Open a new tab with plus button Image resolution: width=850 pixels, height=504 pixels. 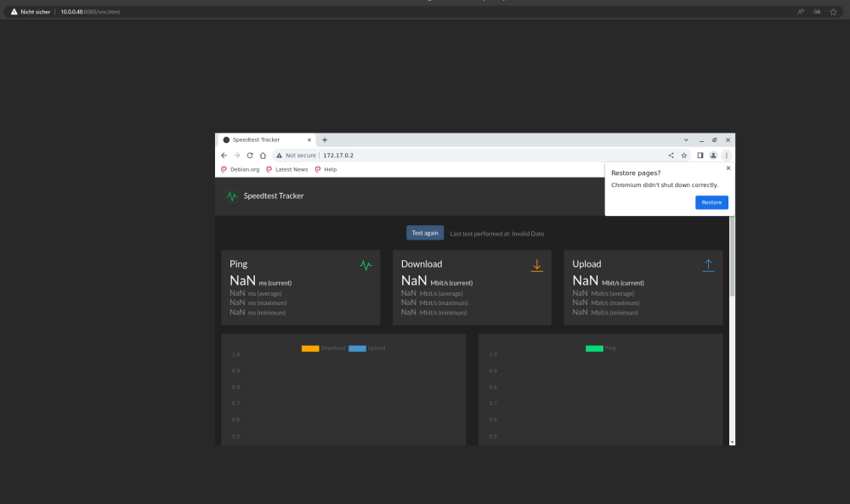(x=325, y=140)
